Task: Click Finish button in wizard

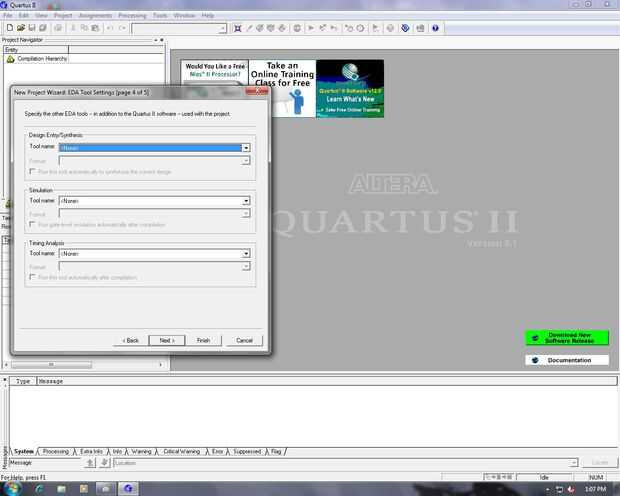Action: pos(203,340)
